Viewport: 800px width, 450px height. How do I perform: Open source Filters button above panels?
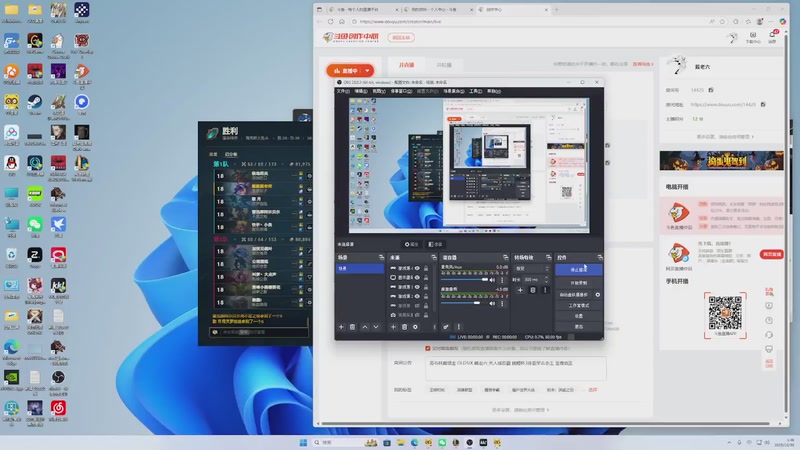click(x=435, y=244)
